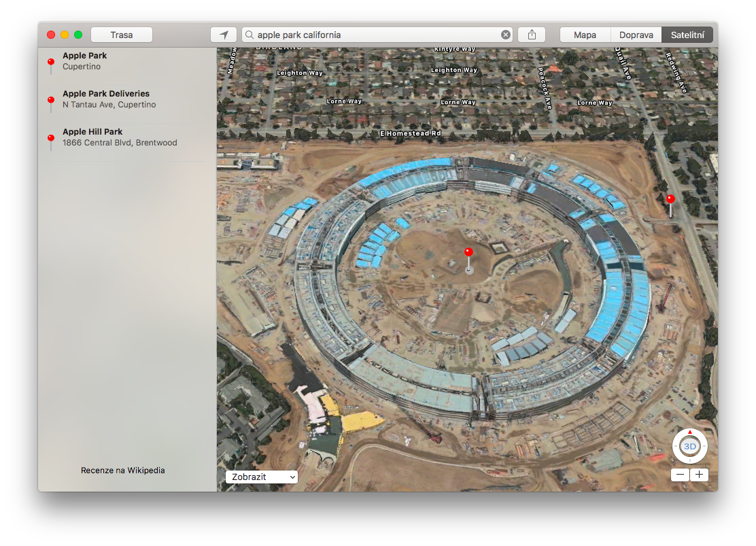Click the Apple Hill Park pin icon
This screenshot has height=546, width=756.
50,142
